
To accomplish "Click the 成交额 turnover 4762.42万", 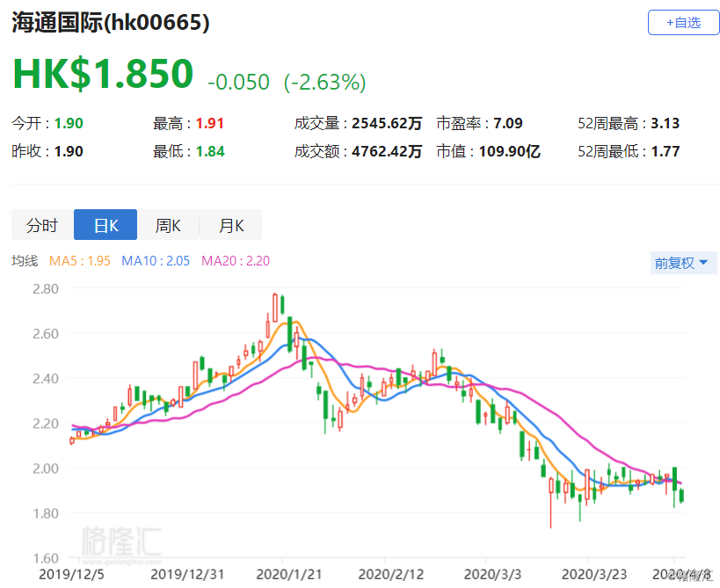I will [387, 151].
